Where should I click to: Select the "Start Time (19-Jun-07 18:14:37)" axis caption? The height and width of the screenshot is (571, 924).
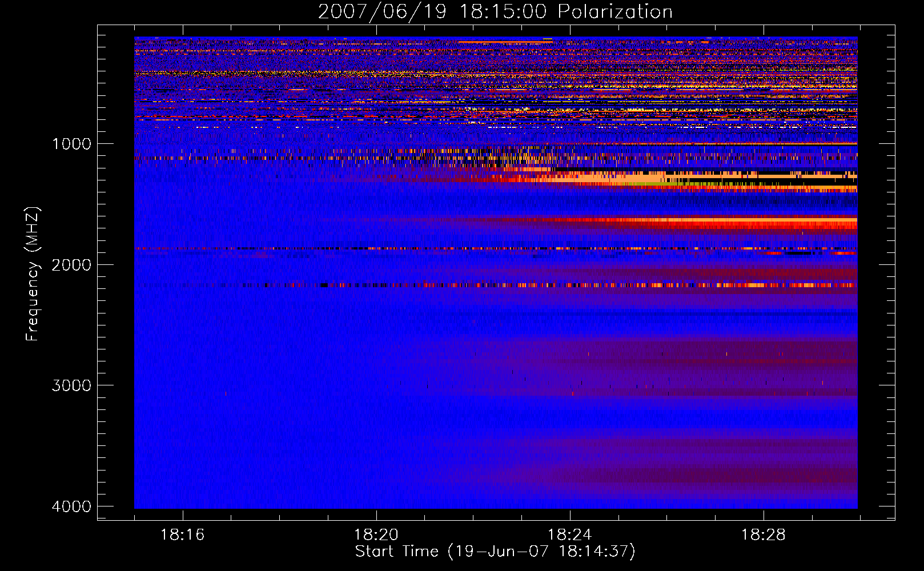495,552
